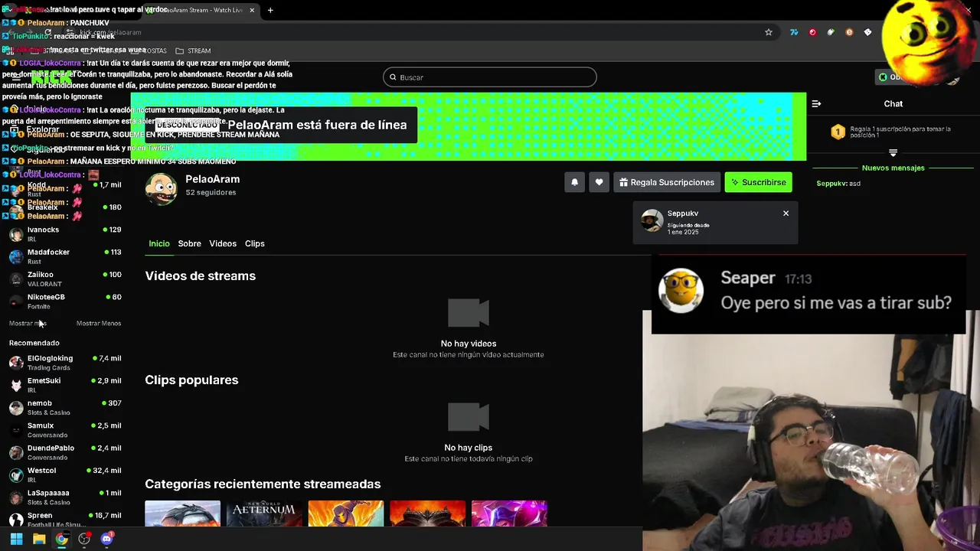The height and width of the screenshot is (551, 980).
Task: Click the Ivanocks avatar icon
Action: [16, 234]
